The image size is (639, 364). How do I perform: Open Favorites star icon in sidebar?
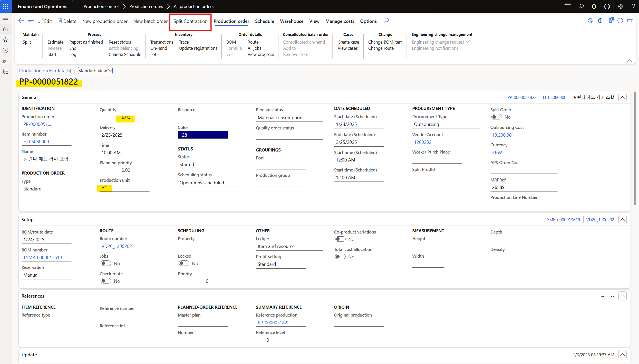[x=5, y=40]
